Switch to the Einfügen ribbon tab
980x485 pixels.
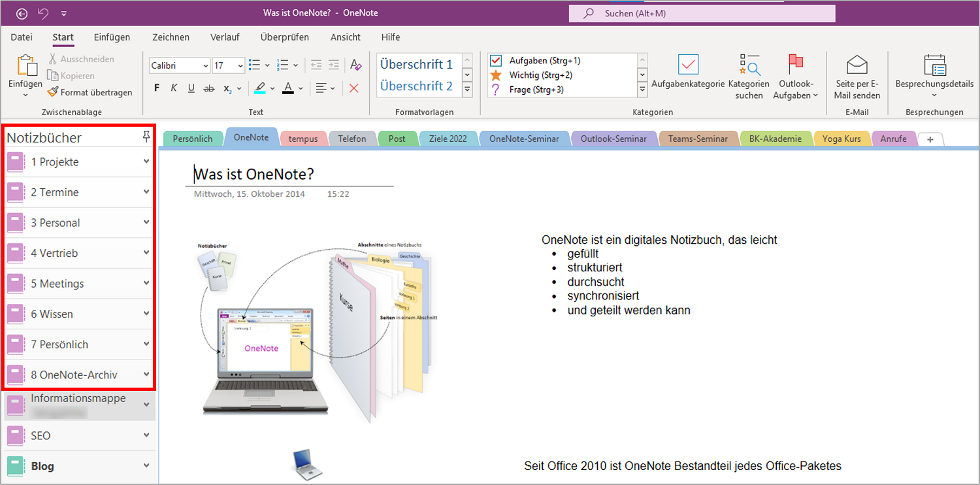coord(112,37)
